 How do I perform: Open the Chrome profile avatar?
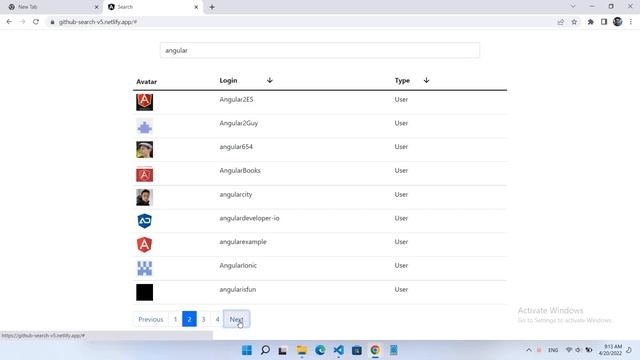point(618,22)
